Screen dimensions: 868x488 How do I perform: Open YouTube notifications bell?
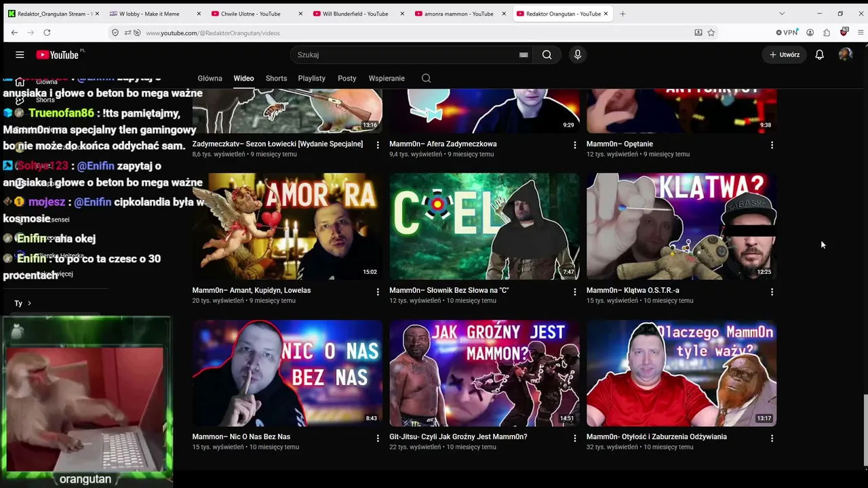pos(819,55)
